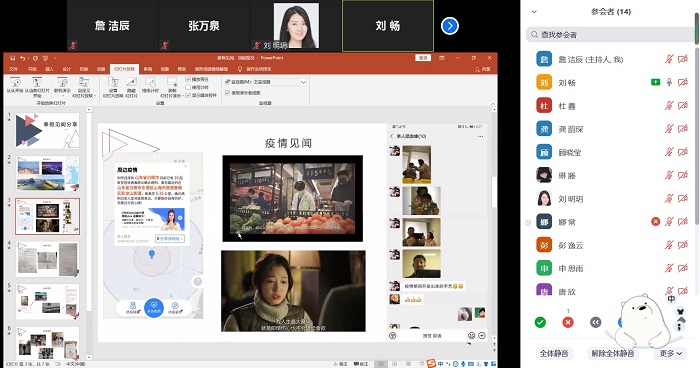This screenshot has width=700, height=368.
Task: Toggle the microphone mute for 詹洁辰 (主持人)
Action: pos(669,59)
